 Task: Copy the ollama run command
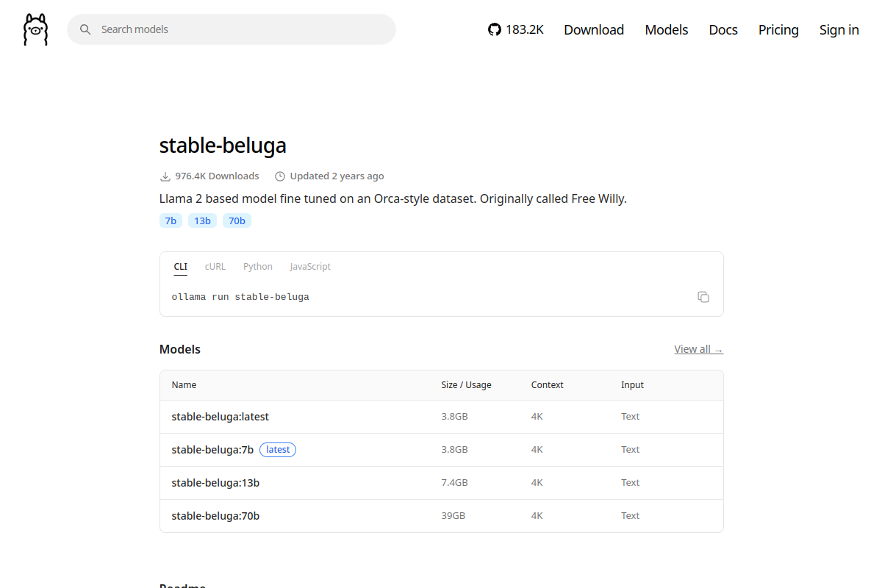[703, 297]
